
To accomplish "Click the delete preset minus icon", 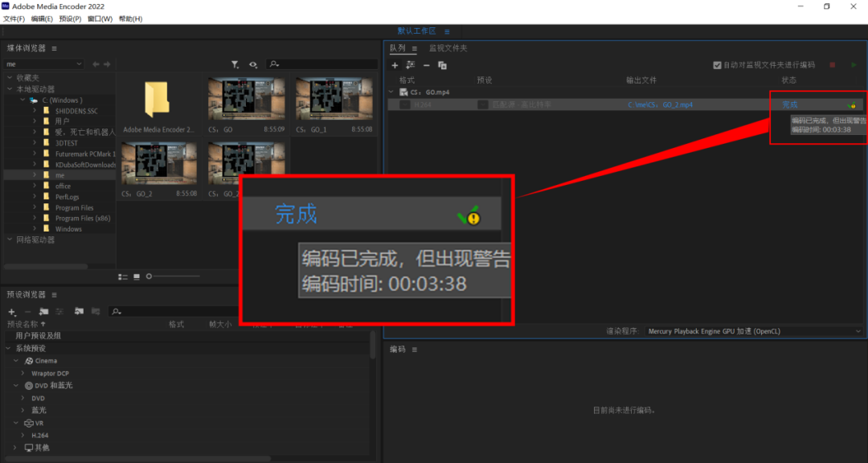I will tap(27, 312).
